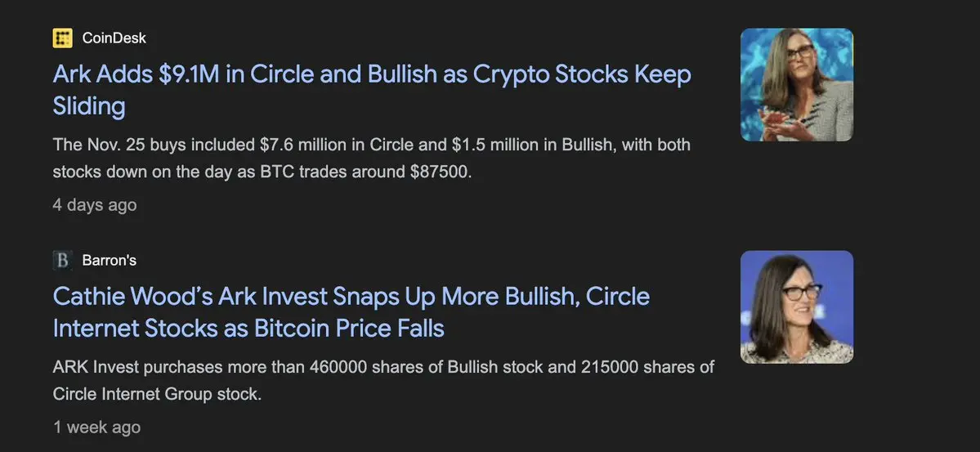Click the snippet starting 'The Nov. 25 buys included'
This screenshot has height=452, width=980.
click(371, 159)
